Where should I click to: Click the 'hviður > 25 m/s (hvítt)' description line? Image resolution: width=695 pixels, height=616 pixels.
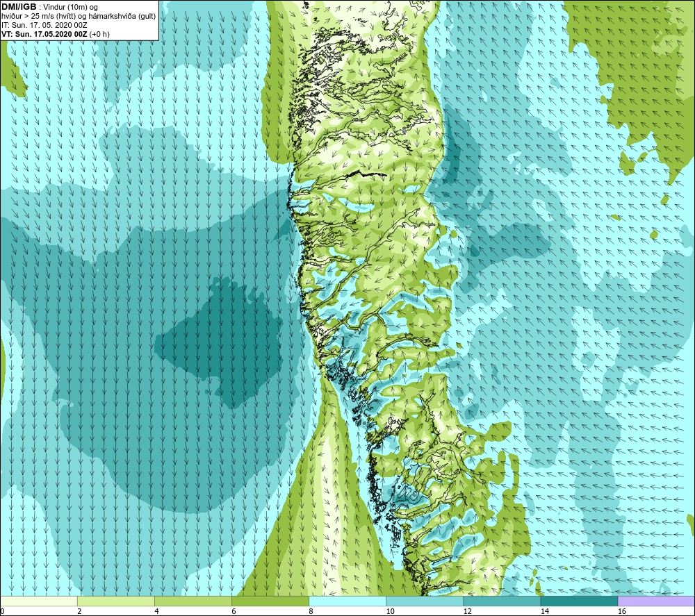pos(79,16)
